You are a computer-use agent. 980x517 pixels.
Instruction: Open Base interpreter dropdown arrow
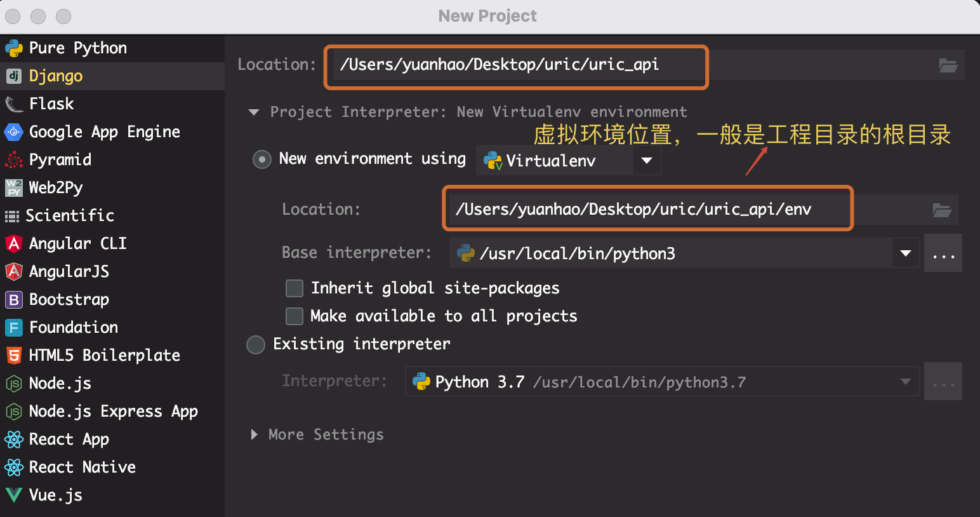point(906,253)
